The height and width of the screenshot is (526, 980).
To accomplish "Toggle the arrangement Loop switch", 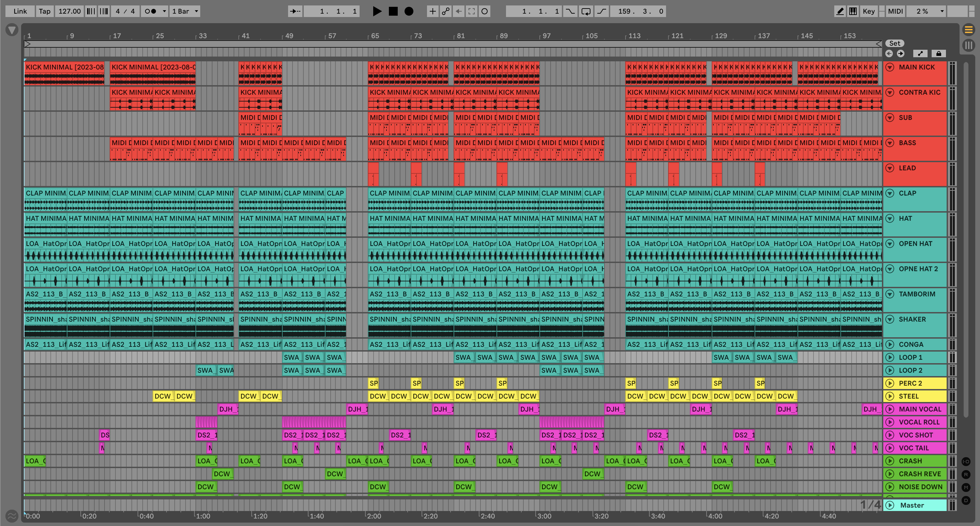I will click(x=586, y=11).
